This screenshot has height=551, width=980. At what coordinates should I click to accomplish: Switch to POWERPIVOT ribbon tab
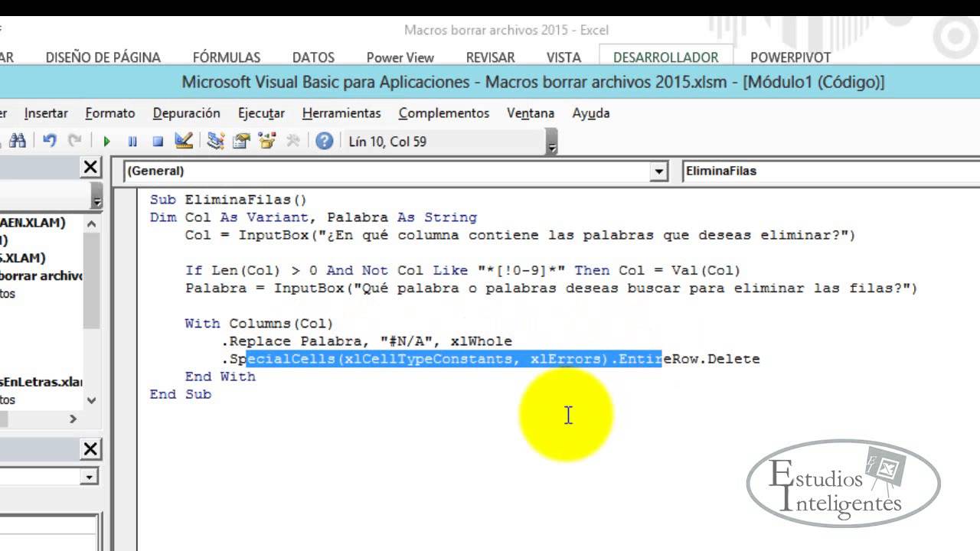[791, 57]
